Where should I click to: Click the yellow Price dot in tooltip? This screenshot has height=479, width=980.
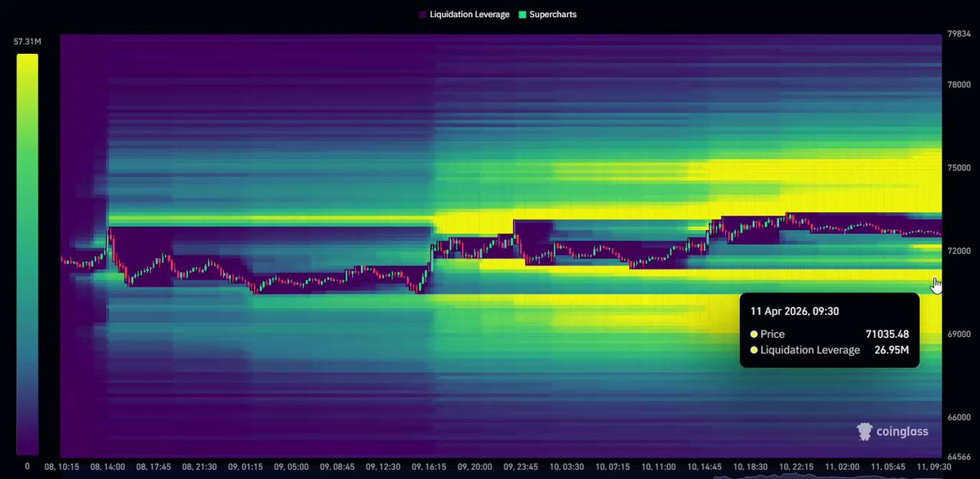754,335
